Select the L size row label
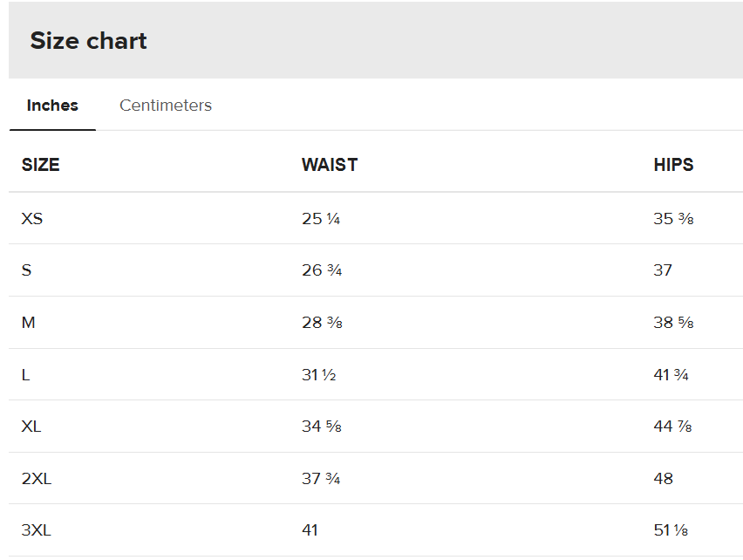The width and height of the screenshot is (743, 560). coord(25,374)
